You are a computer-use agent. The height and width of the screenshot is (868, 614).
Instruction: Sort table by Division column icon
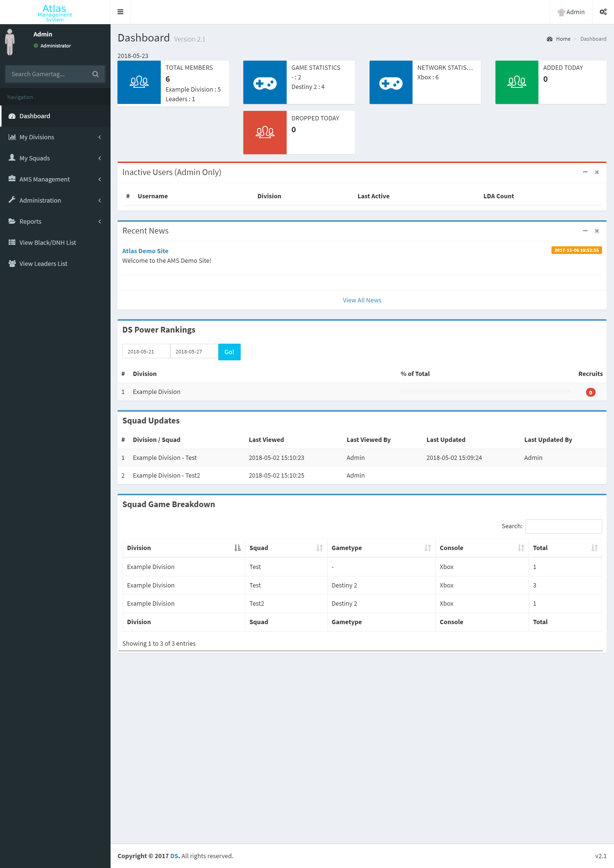pos(237,548)
